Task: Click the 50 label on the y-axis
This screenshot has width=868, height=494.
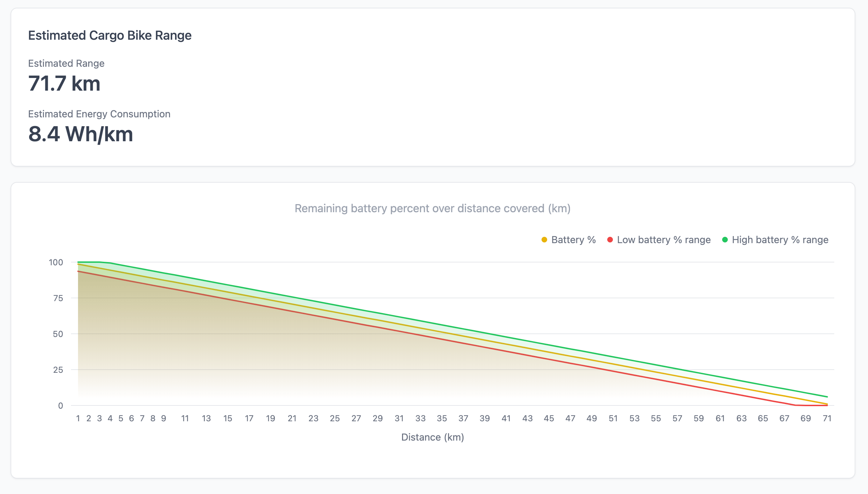Action: (58, 334)
